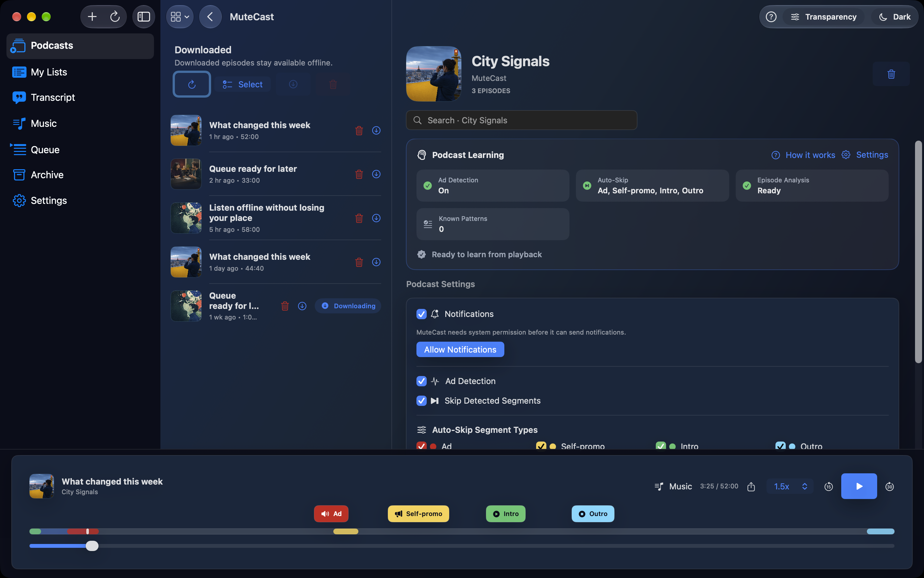Open Transparency appearance option
The image size is (924, 578).
pyautogui.click(x=824, y=17)
